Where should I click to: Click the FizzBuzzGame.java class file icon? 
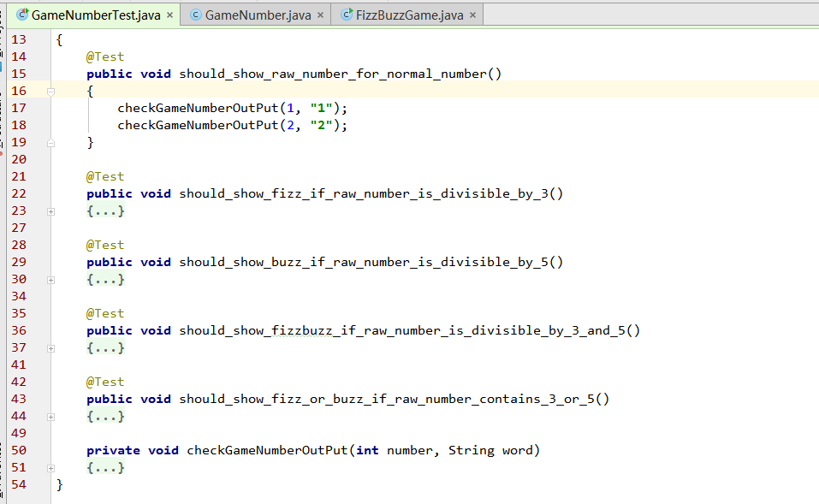[347, 15]
